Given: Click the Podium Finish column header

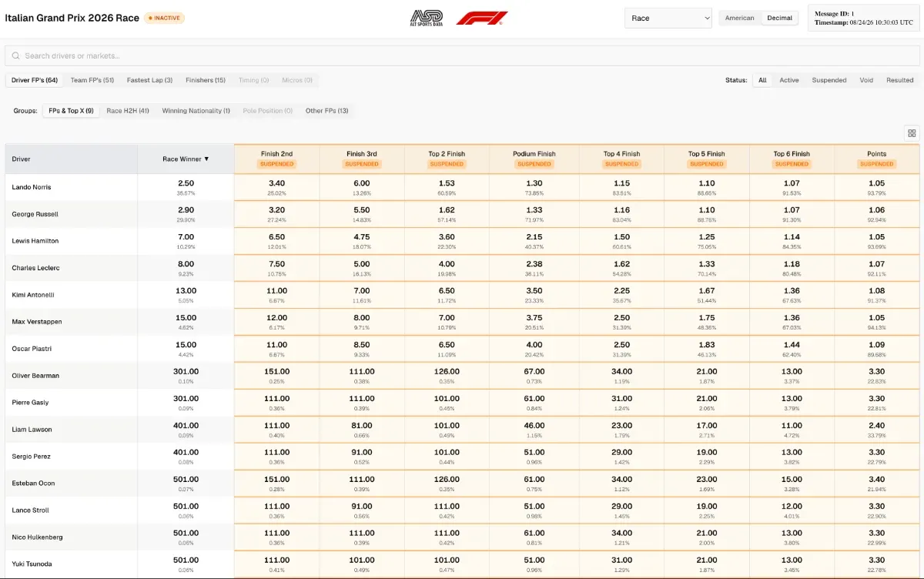Looking at the screenshot, I should [x=534, y=159].
